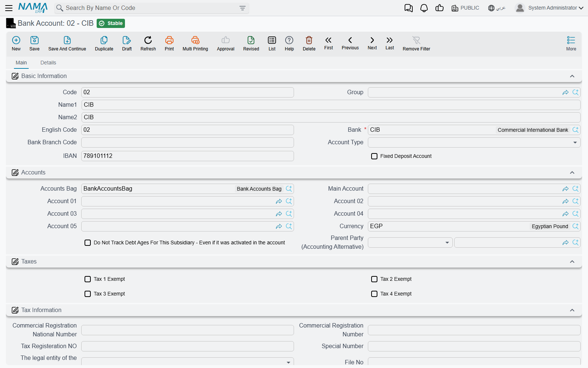Screen dimensions: 588x368
Task: Open the List view
Action: coord(272,43)
